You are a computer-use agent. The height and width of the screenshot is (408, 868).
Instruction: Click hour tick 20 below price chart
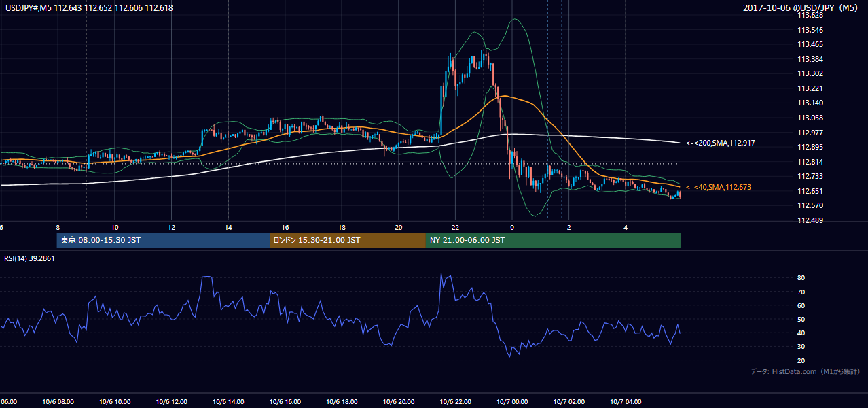[399, 227]
